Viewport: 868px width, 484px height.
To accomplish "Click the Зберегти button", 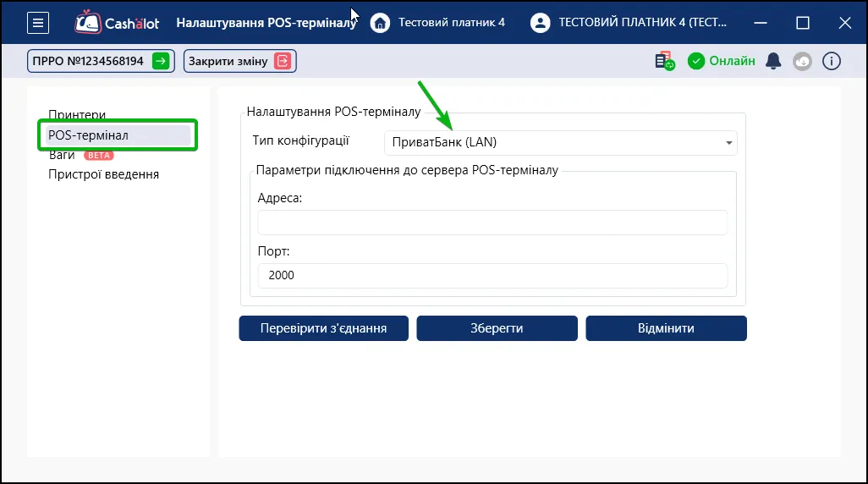I will click(497, 328).
